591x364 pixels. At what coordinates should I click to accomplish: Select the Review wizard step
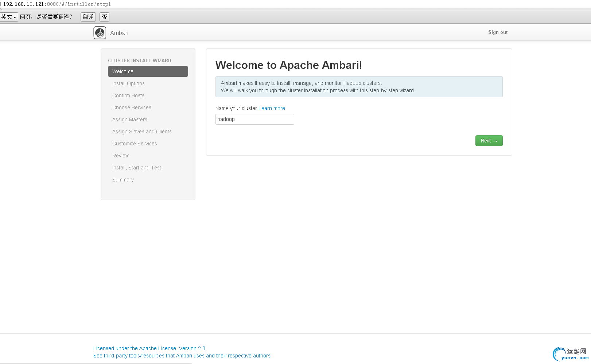point(121,156)
